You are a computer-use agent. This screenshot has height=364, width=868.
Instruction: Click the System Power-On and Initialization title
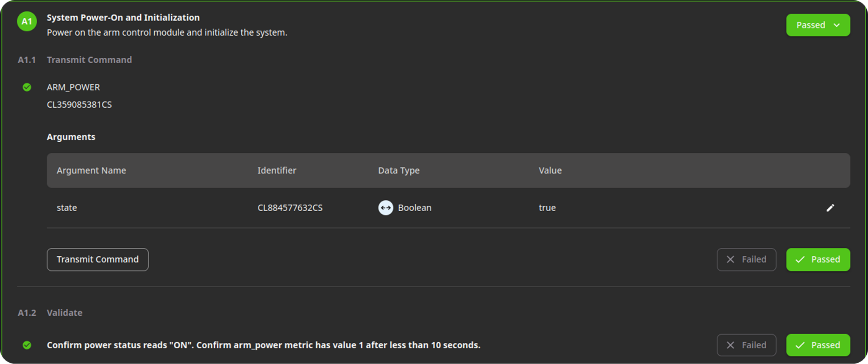(x=123, y=17)
